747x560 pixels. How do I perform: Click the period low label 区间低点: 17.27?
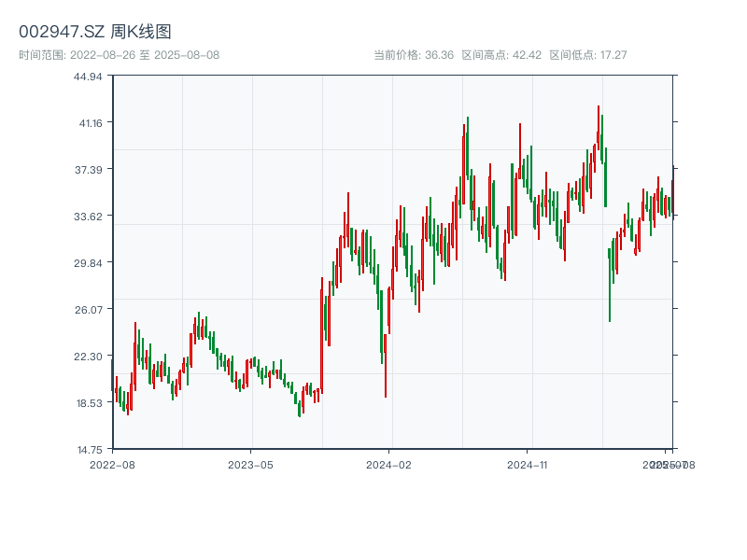click(588, 55)
